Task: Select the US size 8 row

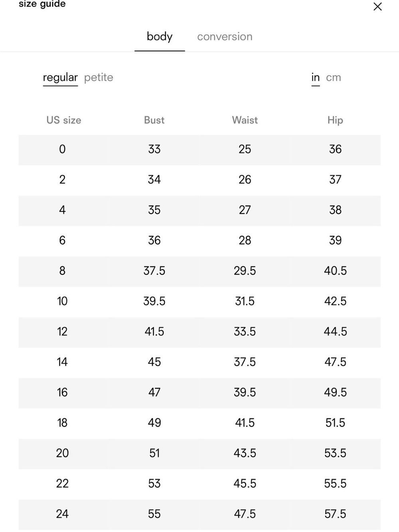Action: (199, 271)
